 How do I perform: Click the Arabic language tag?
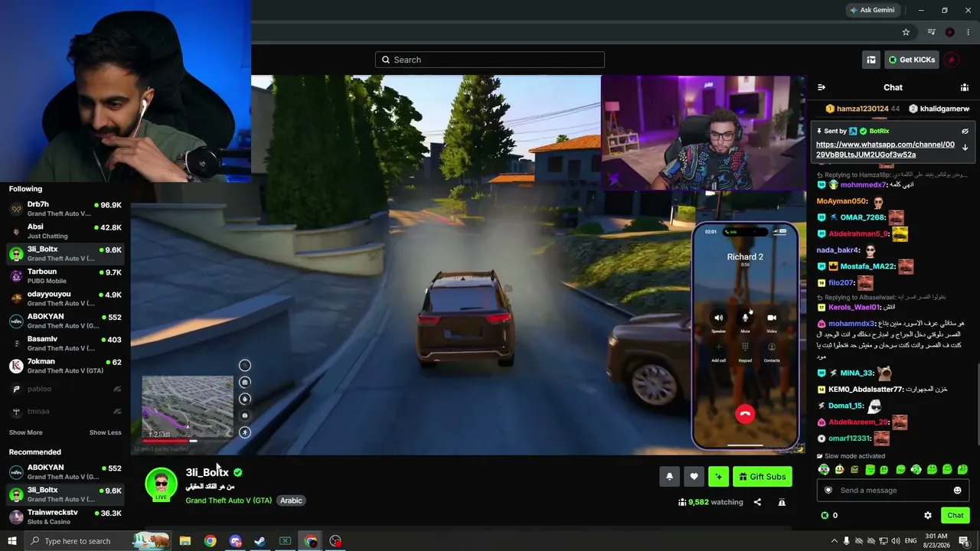click(291, 500)
